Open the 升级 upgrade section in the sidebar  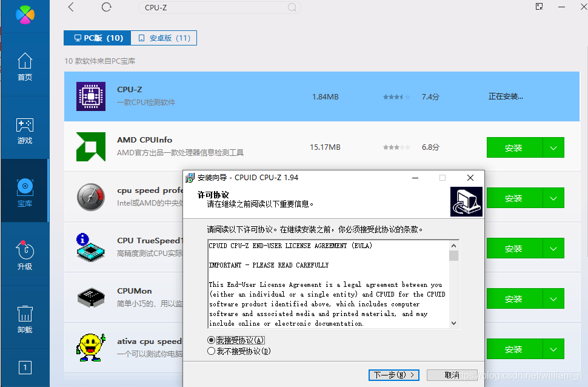(25, 255)
